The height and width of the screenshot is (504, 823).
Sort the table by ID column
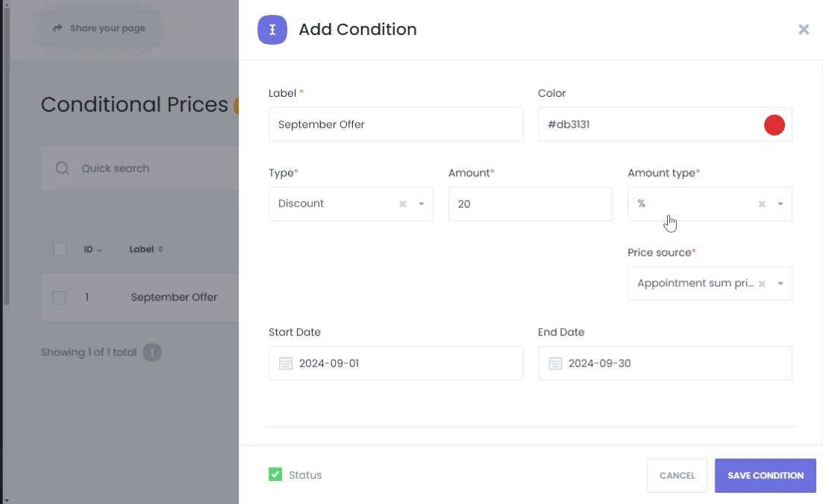point(93,249)
